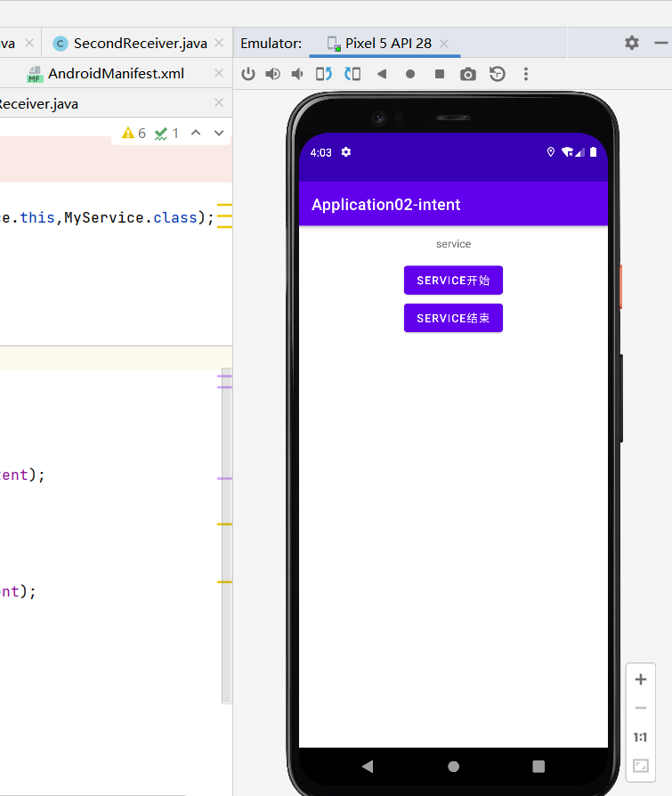The width and height of the screenshot is (672, 796).
Task: Raise emulator volume with volume up icon
Action: [x=272, y=74]
